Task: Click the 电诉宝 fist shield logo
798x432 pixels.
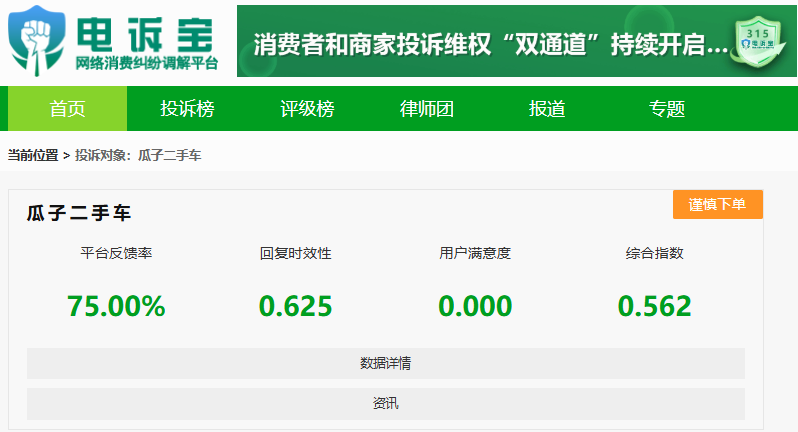Action: [37, 41]
